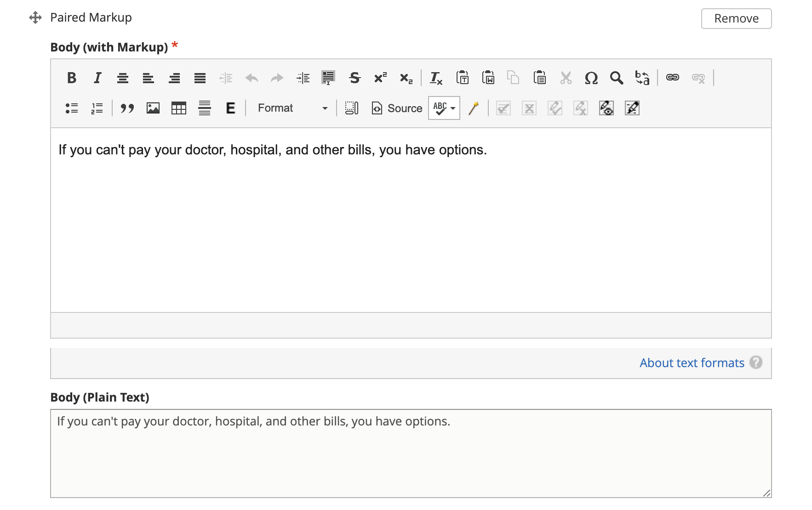
Task: Open the find magnifier tool
Action: pyautogui.click(x=617, y=78)
